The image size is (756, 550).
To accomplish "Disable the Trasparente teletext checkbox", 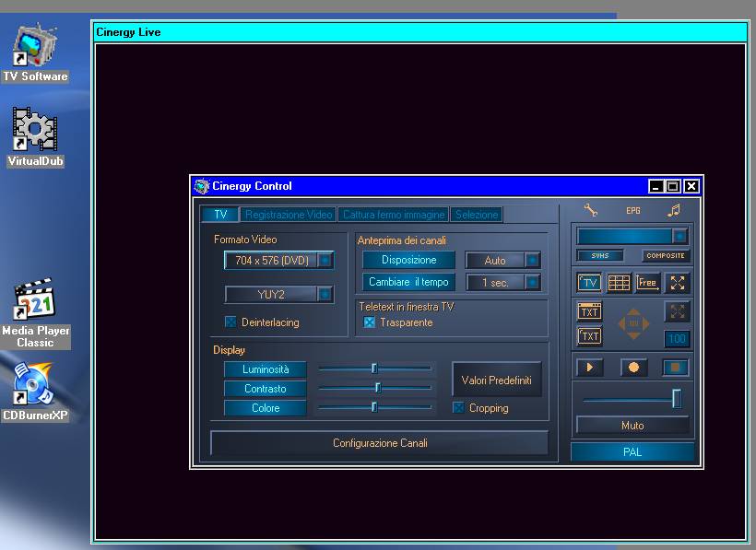I will (369, 322).
